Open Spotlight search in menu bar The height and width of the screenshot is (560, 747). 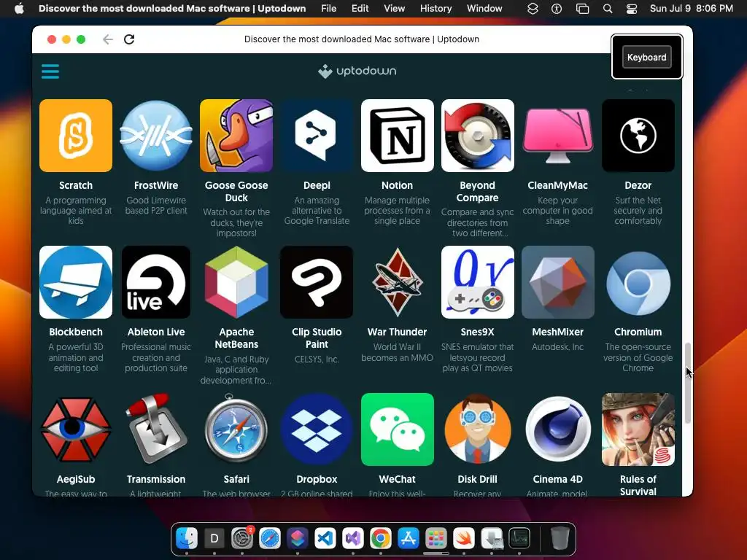point(608,9)
